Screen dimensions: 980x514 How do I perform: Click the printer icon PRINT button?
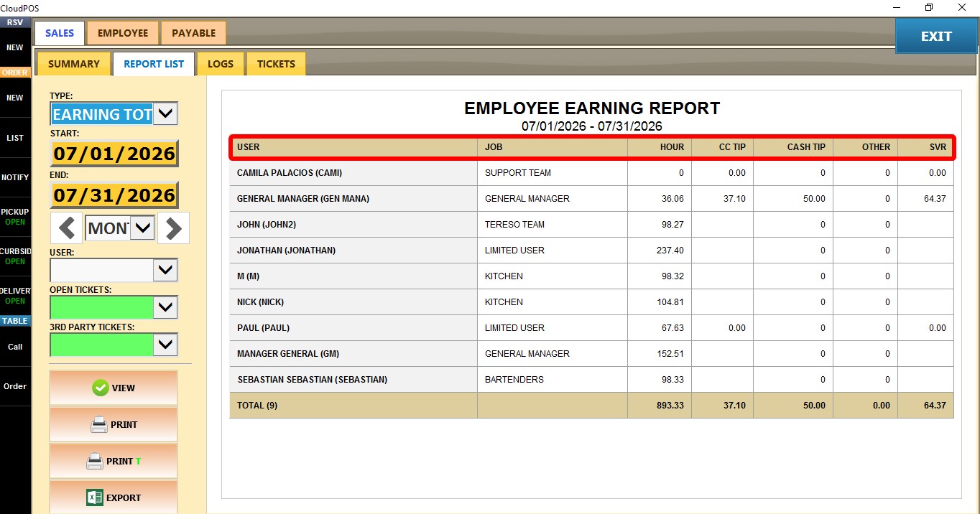pos(114,424)
